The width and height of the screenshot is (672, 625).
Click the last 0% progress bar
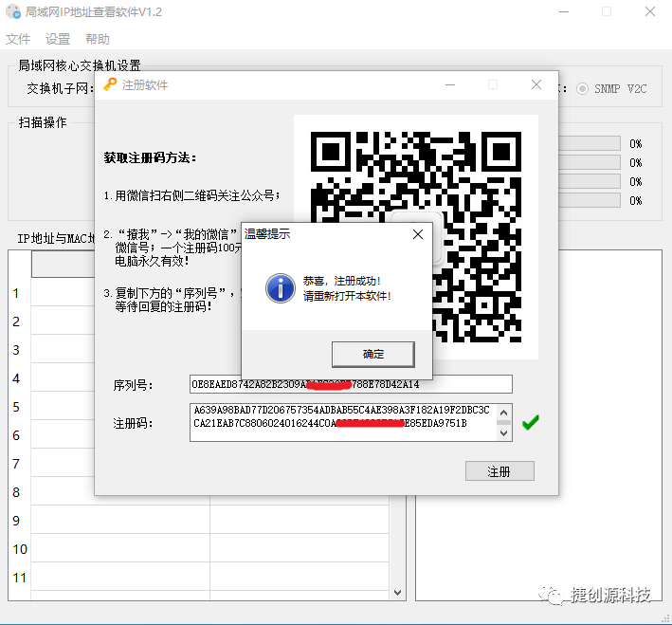point(590,200)
